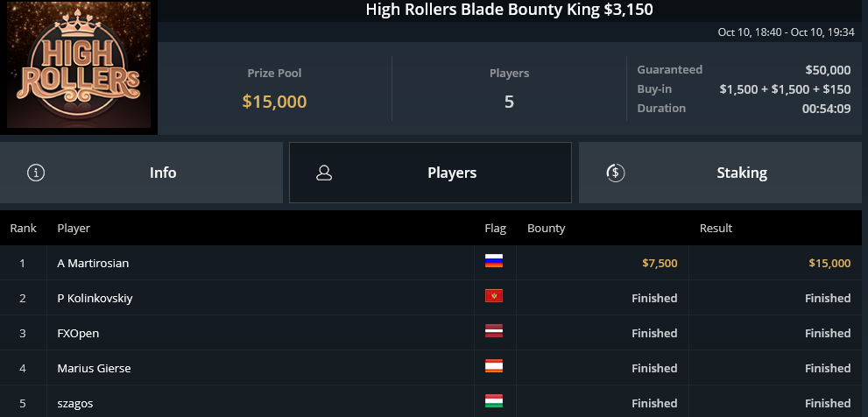Click the High Rollers logo thumbnail

[79, 66]
